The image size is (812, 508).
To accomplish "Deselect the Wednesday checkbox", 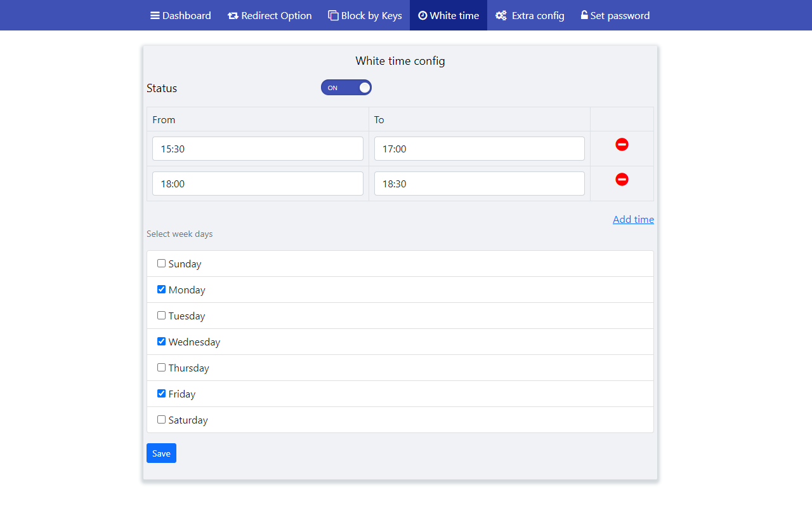I will tap(161, 341).
